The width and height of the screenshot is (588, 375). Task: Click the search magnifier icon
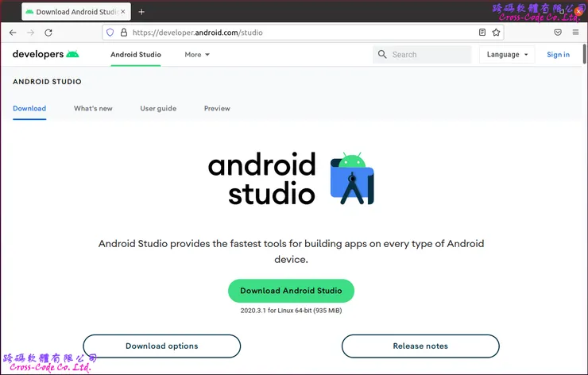[x=382, y=54]
